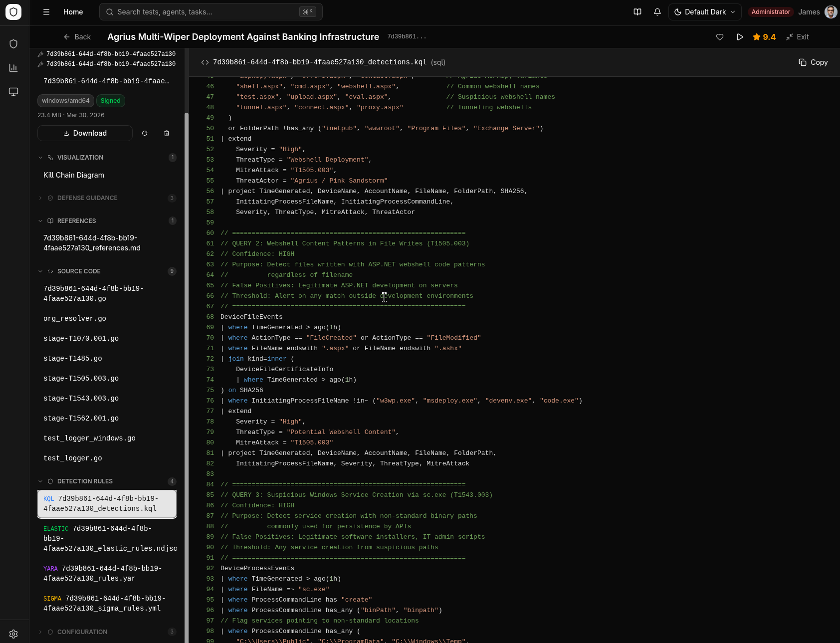
Task: Download the binary
Action: [85, 133]
